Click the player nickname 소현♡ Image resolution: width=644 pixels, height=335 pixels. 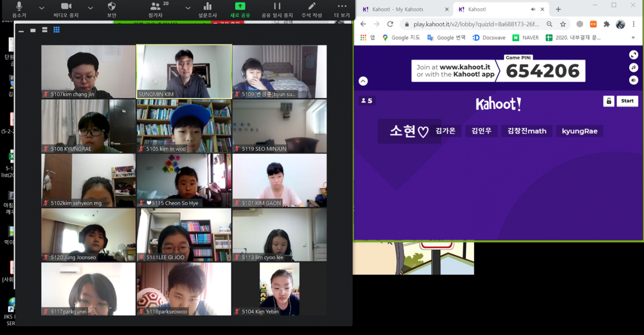[x=409, y=131]
